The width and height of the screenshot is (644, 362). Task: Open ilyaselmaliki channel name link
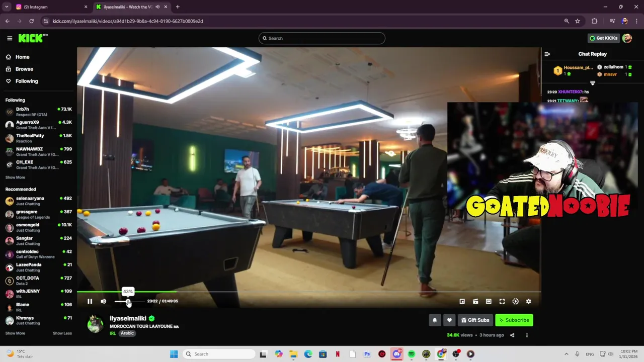(x=128, y=318)
